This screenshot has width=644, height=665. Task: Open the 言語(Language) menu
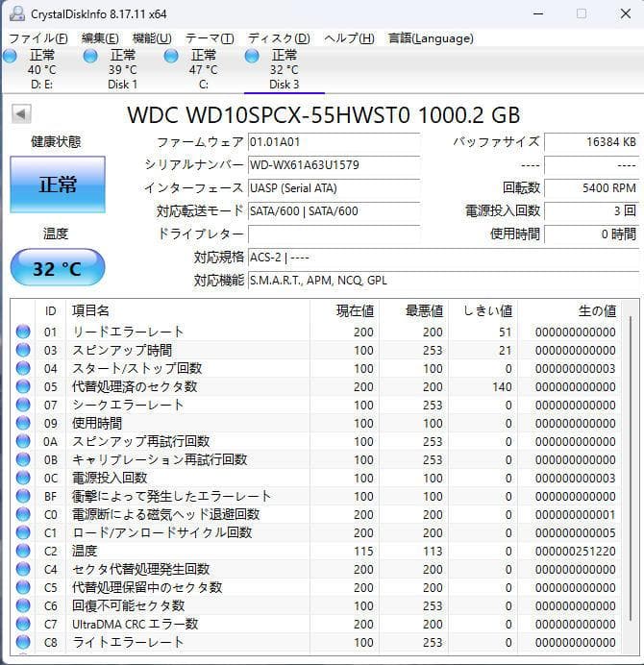pyautogui.click(x=431, y=38)
